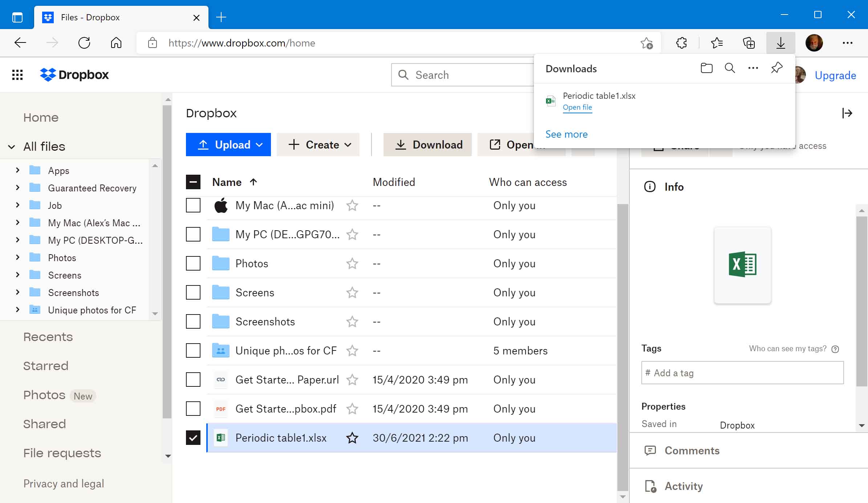
Task: Open browser Settings and more menu
Action: click(x=848, y=43)
